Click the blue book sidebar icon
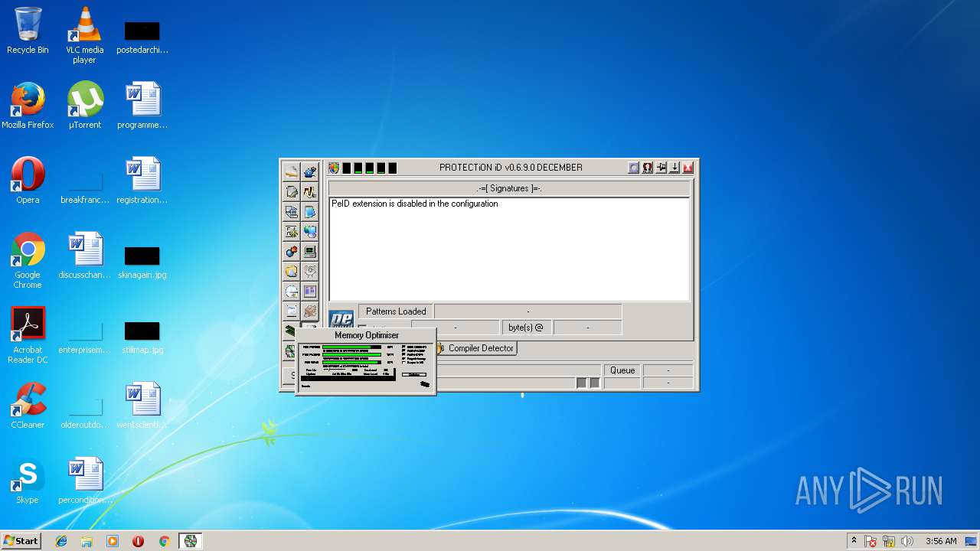The height and width of the screenshot is (551, 980). (309, 211)
